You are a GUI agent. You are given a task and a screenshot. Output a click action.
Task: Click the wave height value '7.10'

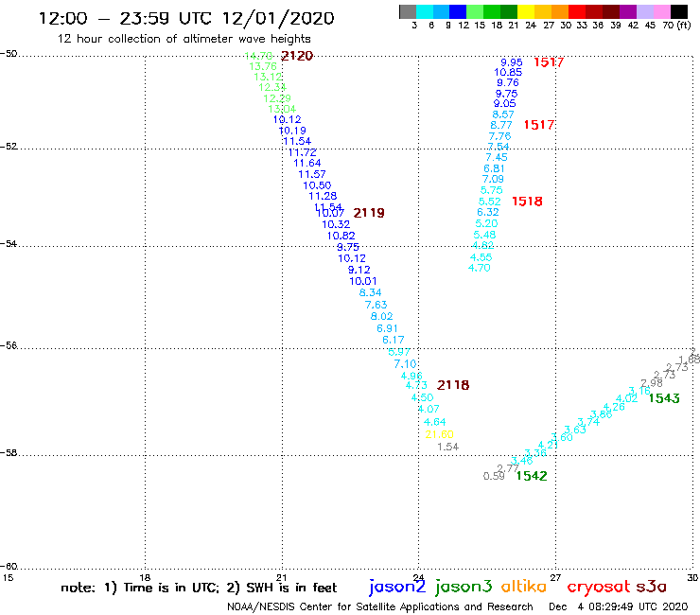(x=405, y=364)
